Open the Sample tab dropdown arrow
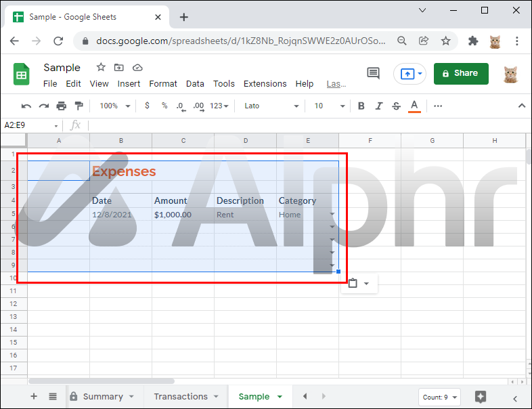Screen dimensions: 532x409 click(280, 396)
